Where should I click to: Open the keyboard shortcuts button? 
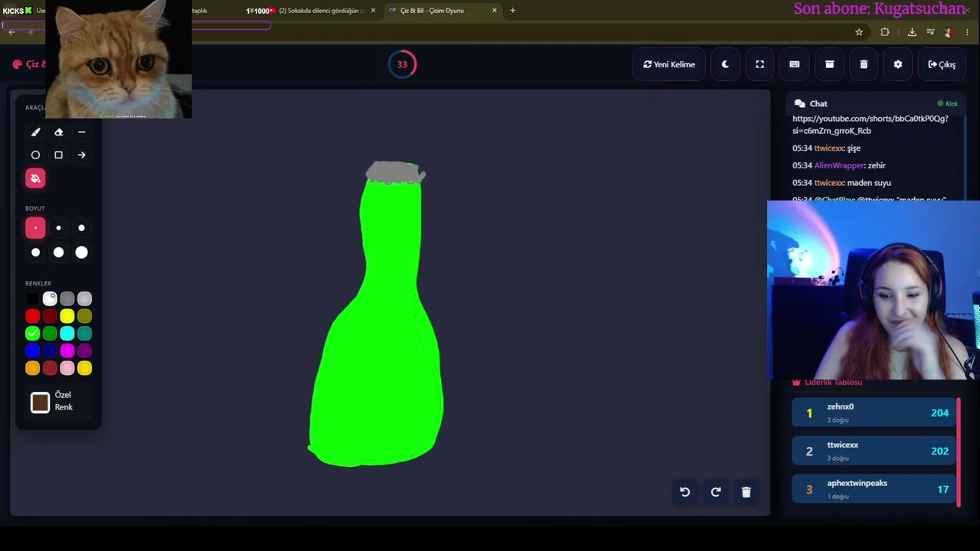click(x=794, y=64)
